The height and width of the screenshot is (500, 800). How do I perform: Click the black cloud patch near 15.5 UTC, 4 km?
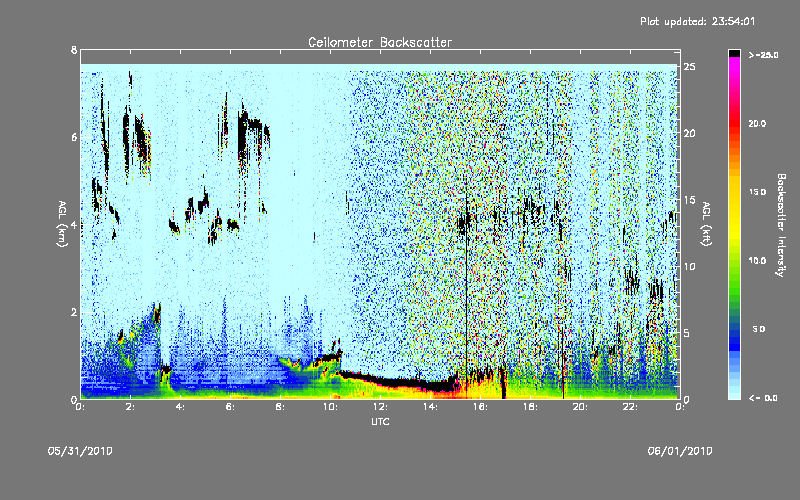pyautogui.click(x=464, y=223)
